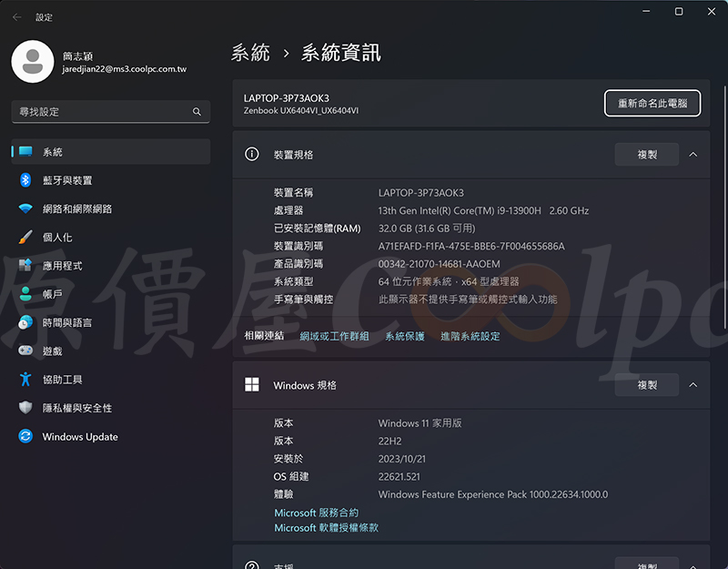This screenshot has height=569, width=728.
Task: Click the version value 22H2
Action: coord(390,441)
